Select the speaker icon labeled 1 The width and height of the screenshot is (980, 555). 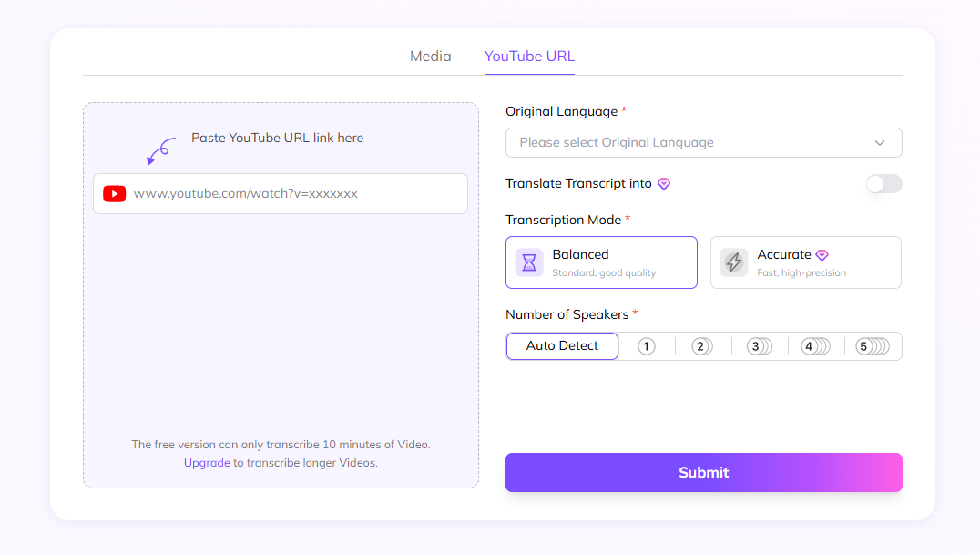click(x=647, y=346)
